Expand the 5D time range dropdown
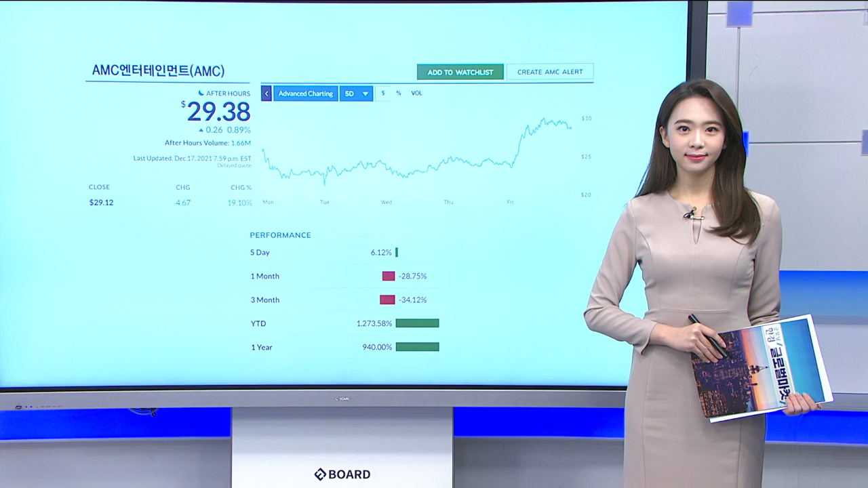868x488 pixels. point(356,94)
